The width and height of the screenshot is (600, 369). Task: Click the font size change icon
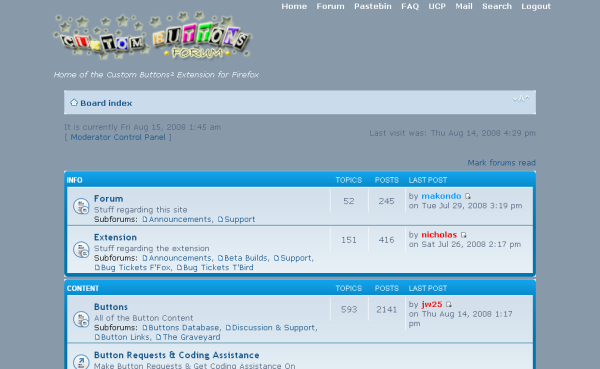click(x=521, y=99)
